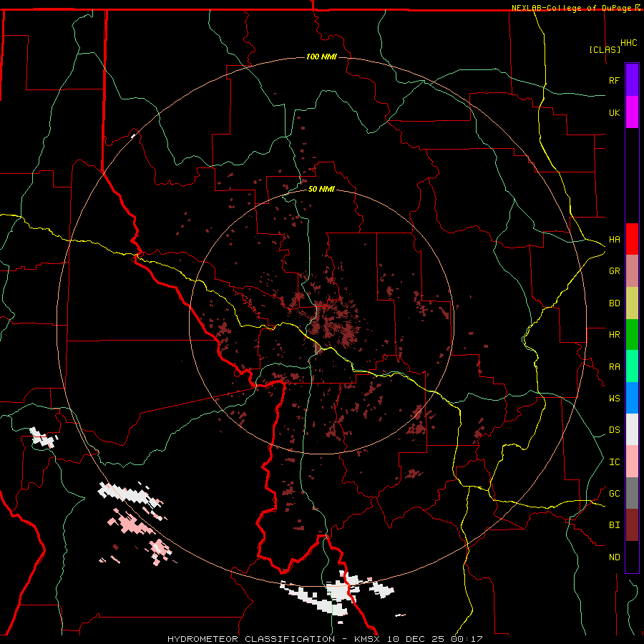
Task: Click the HA legend label
Action: (x=614, y=240)
